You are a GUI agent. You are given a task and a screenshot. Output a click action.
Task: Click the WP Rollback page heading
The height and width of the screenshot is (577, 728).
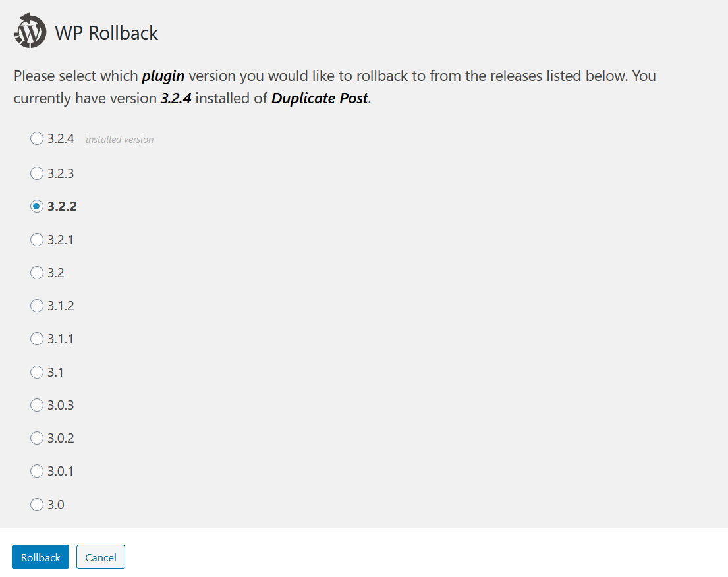tap(107, 33)
